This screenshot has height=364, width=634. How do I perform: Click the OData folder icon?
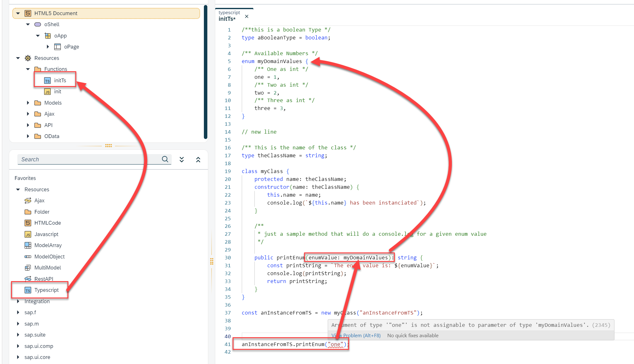click(38, 136)
